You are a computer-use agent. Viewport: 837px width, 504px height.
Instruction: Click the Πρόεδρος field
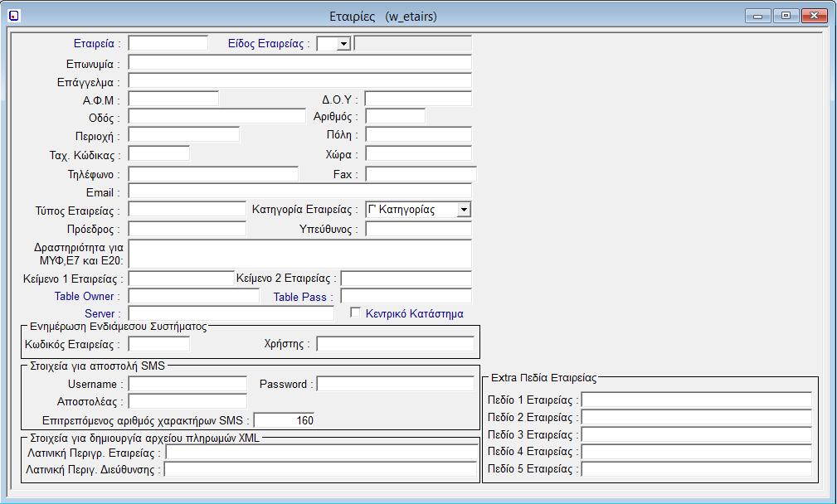(x=187, y=230)
